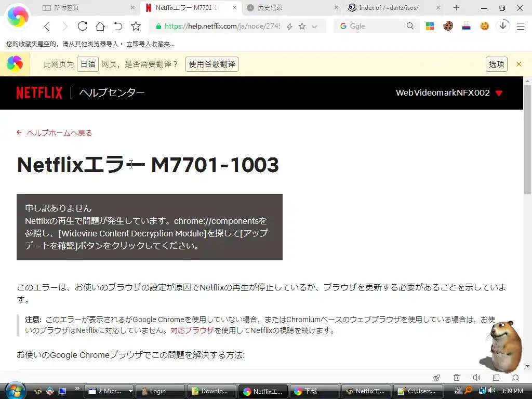Expand the WebVideomarkNFX002 account menu
This screenshot has width=532, height=399.
point(449,92)
